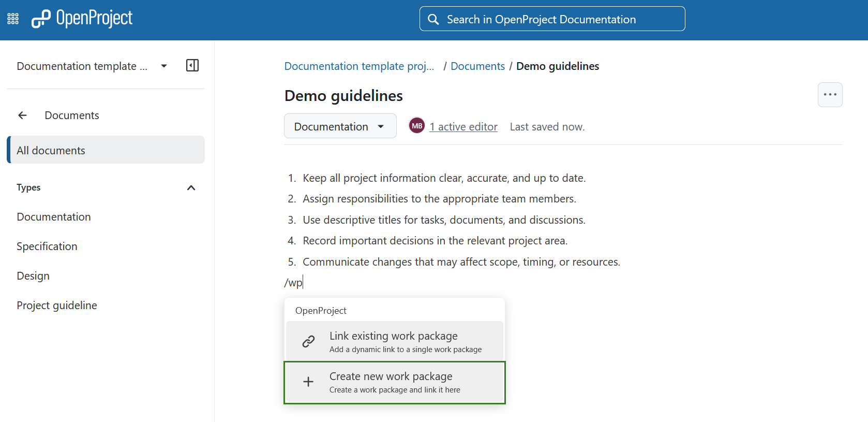The width and height of the screenshot is (868, 422).
Task: Click the Documentation template ... project name
Action: [x=82, y=66]
